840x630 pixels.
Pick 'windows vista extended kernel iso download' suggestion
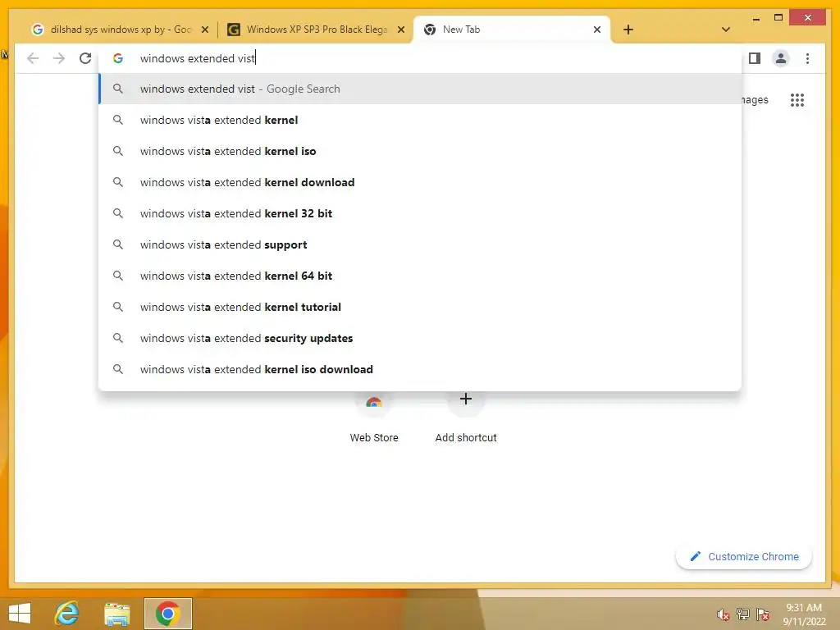point(421,369)
